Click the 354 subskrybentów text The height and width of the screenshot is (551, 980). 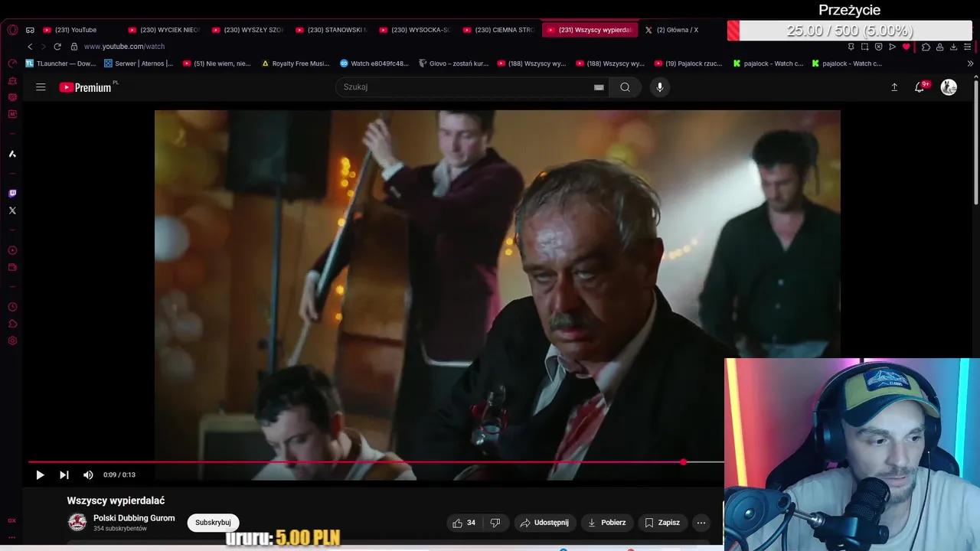coord(120,529)
